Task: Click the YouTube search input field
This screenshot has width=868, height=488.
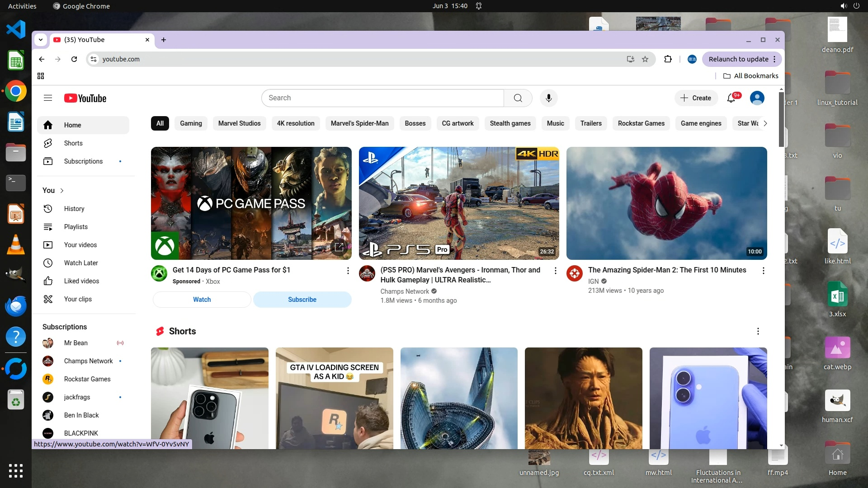Action: (x=382, y=98)
